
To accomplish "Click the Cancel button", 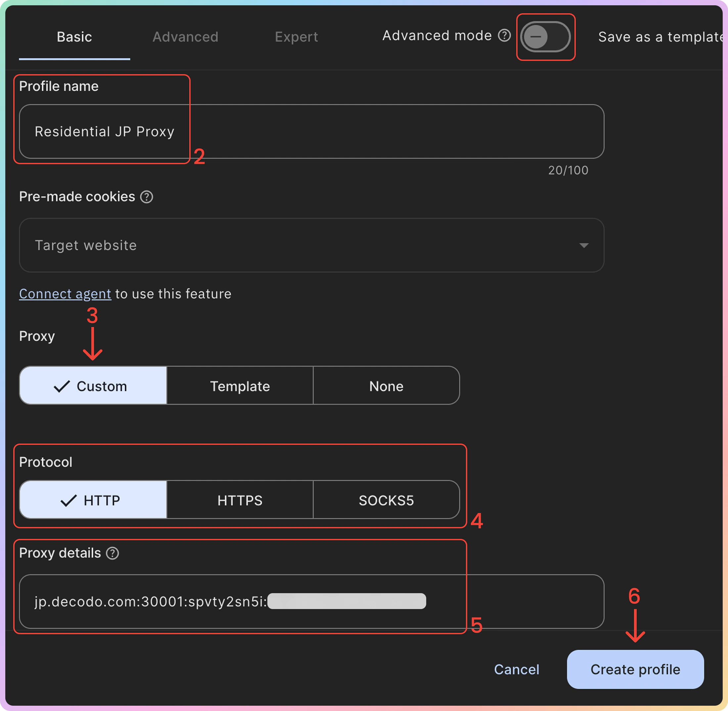I will pos(516,670).
